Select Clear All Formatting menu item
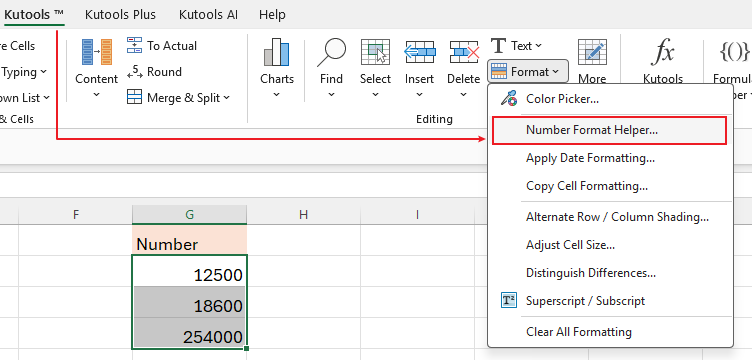 point(610,332)
